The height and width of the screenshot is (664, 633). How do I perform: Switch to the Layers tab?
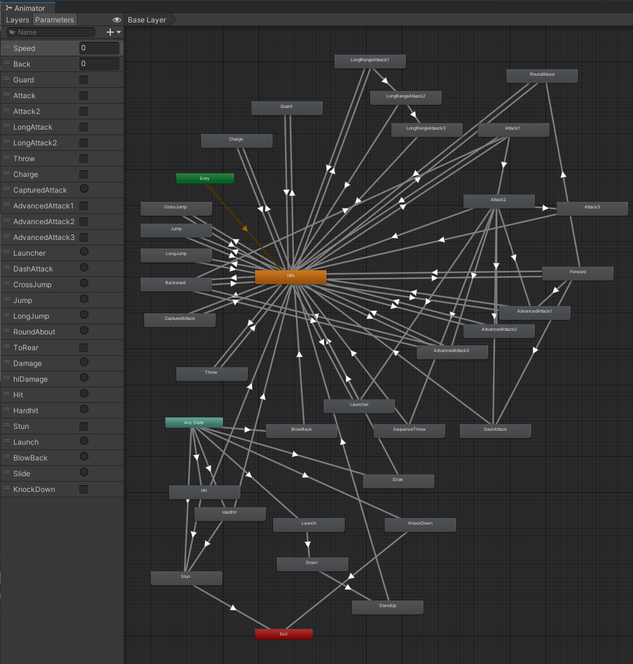pos(17,20)
